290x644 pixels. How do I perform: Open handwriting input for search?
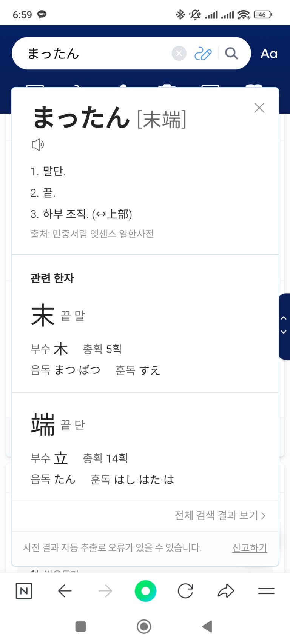point(203,54)
